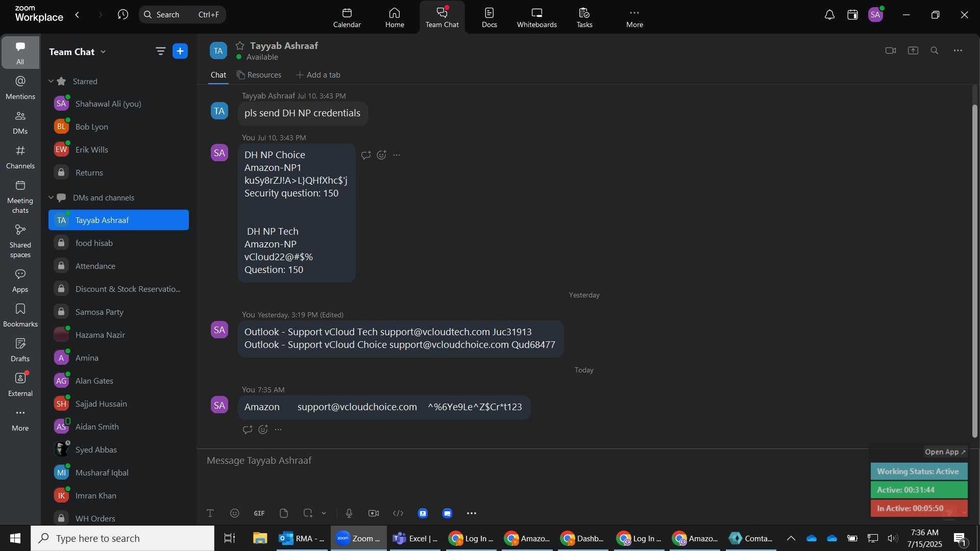Click the SA profile avatar in top bar
Screen dimensions: 980x551
876,15
